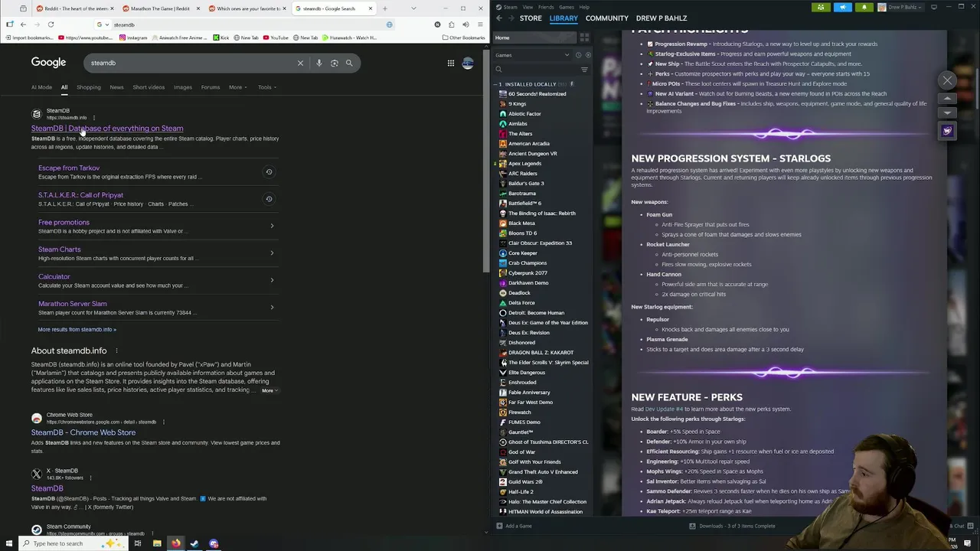Steam: open Downloads status bar entry
This screenshot has height=551, width=980.
732,526
